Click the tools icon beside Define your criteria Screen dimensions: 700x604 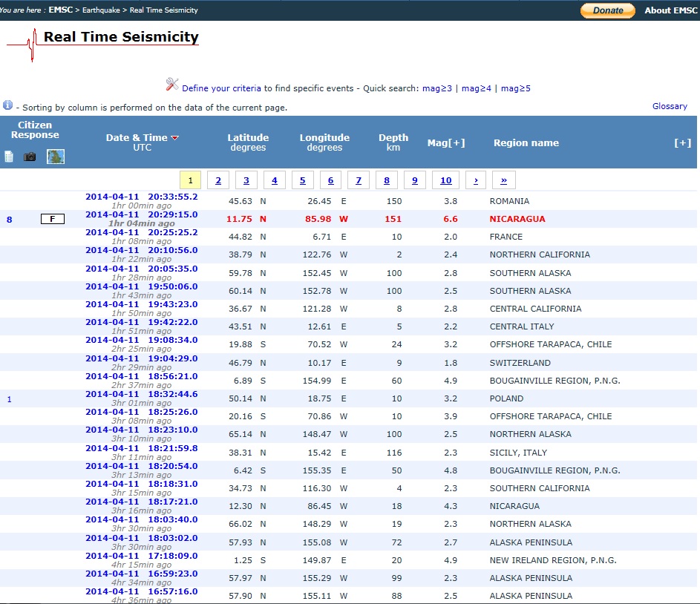pos(172,85)
